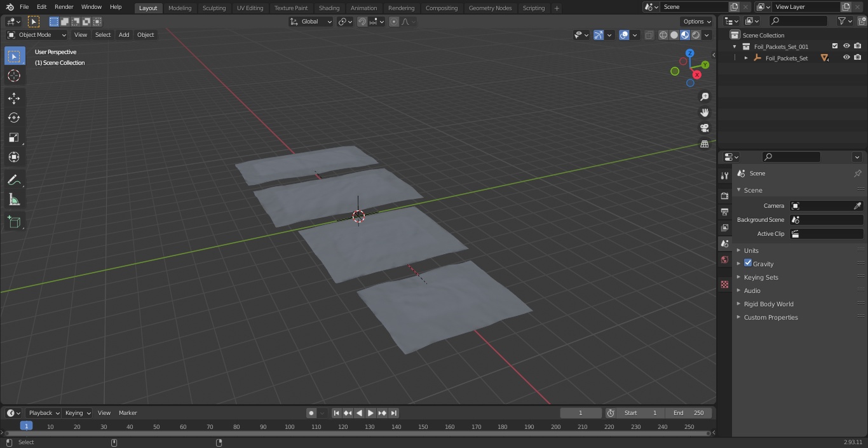Viewport: 868px width, 448px height.
Task: Toggle viewport overlays
Action: coord(624,35)
